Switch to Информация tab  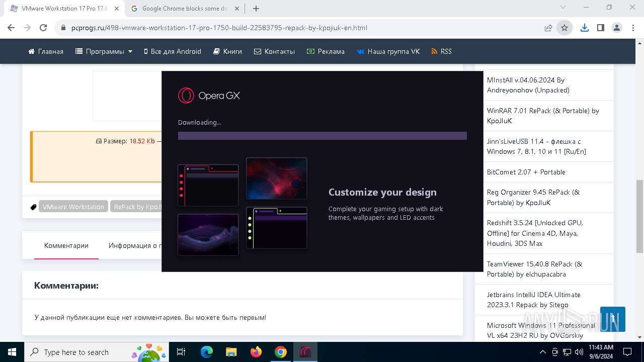pyautogui.click(x=135, y=245)
